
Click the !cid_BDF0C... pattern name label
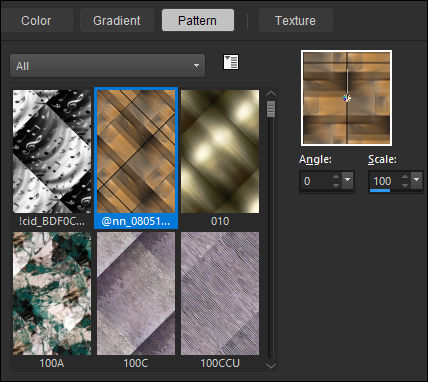pyautogui.click(x=52, y=221)
